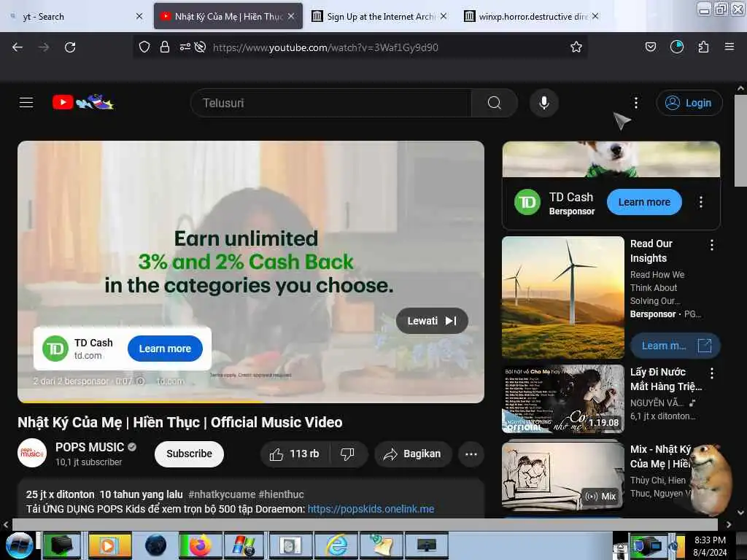Image resolution: width=747 pixels, height=560 pixels.
Task: Click Learn more on TD Cash sidebar card
Action: pos(644,202)
